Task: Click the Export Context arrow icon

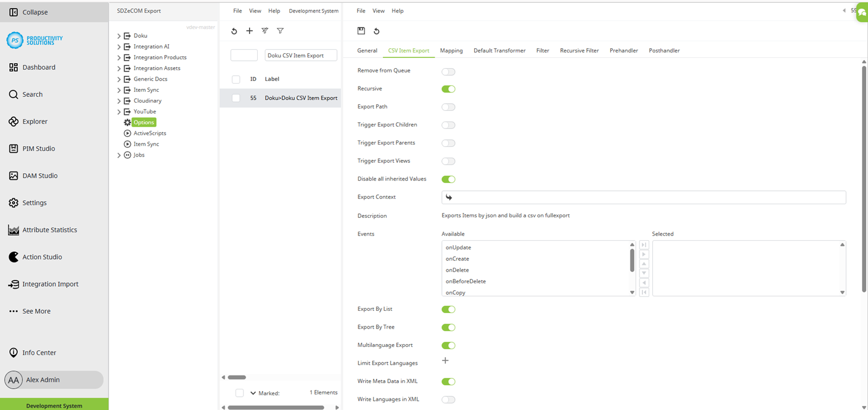Action: point(449,197)
